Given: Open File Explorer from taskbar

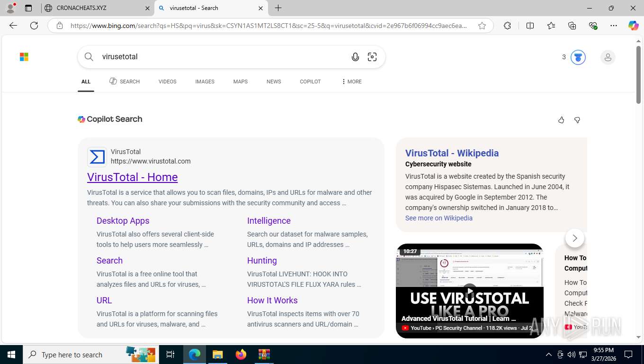Looking at the screenshot, I should click(217, 355).
